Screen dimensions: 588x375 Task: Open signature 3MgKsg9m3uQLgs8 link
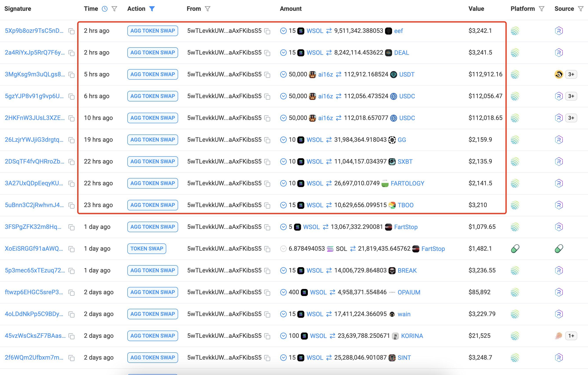35,74
